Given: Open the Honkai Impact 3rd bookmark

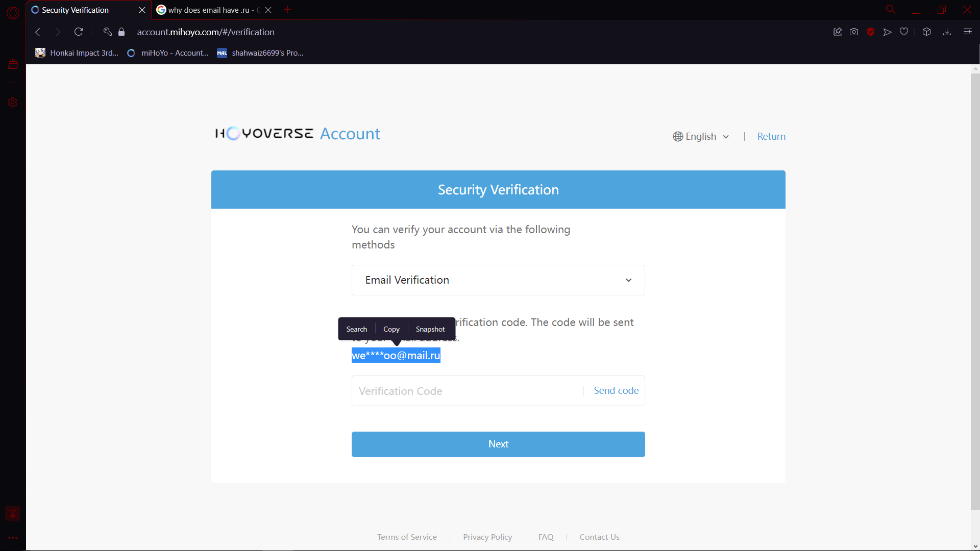Looking at the screenshot, I should [77, 53].
